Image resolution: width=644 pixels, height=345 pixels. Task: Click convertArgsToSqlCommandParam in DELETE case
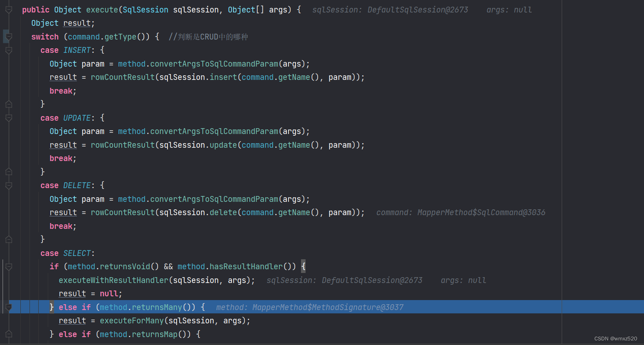214,199
